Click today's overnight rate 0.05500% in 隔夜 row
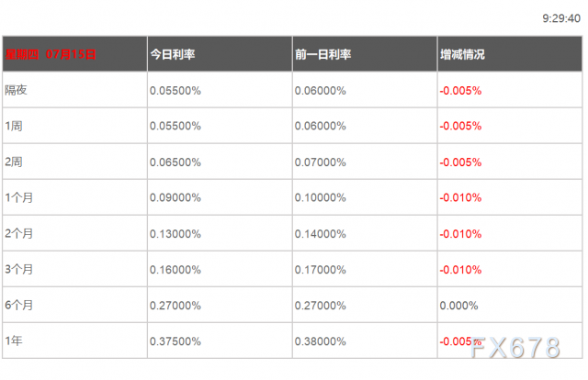 click(x=175, y=91)
